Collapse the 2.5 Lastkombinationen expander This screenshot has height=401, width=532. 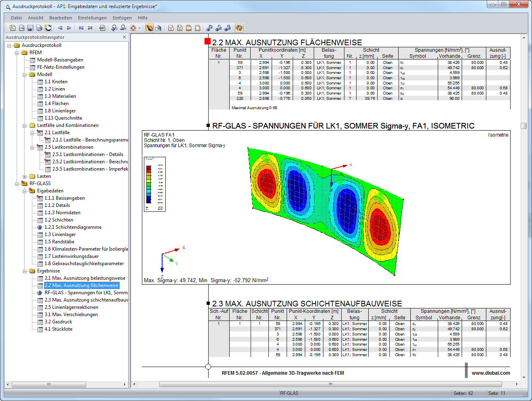pyautogui.click(x=32, y=147)
